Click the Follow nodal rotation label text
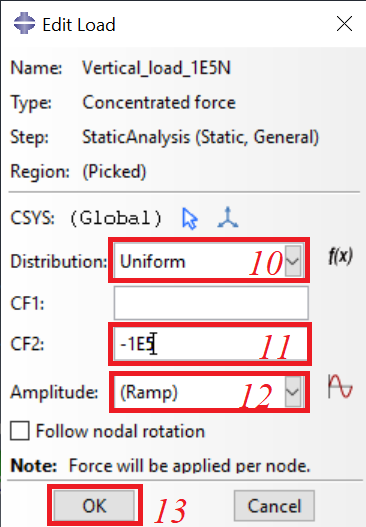Viewport: 366px width, 527px height. click(120, 431)
